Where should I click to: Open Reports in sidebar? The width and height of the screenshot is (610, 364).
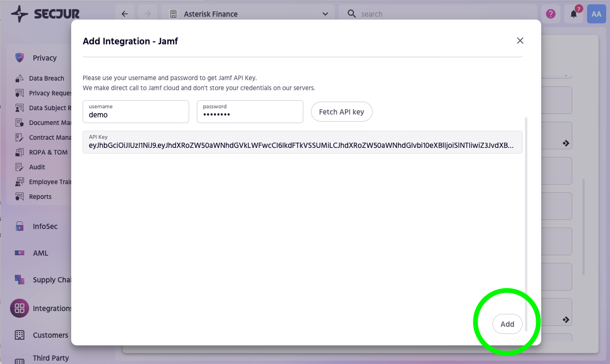tap(40, 197)
